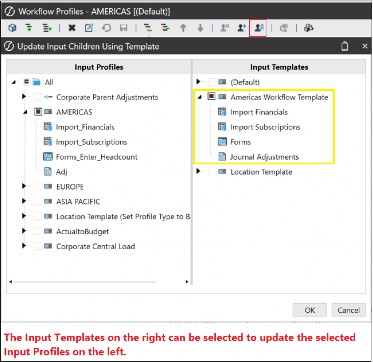The image size is (373, 362).
Task: Click the binoculars search icon in toolbar
Action: [308, 28]
